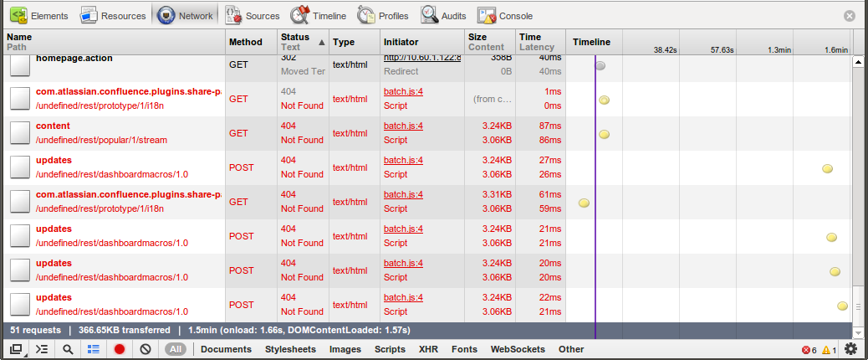Sort by Status column header
Screen dimensions: 868x360
pos(303,42)
